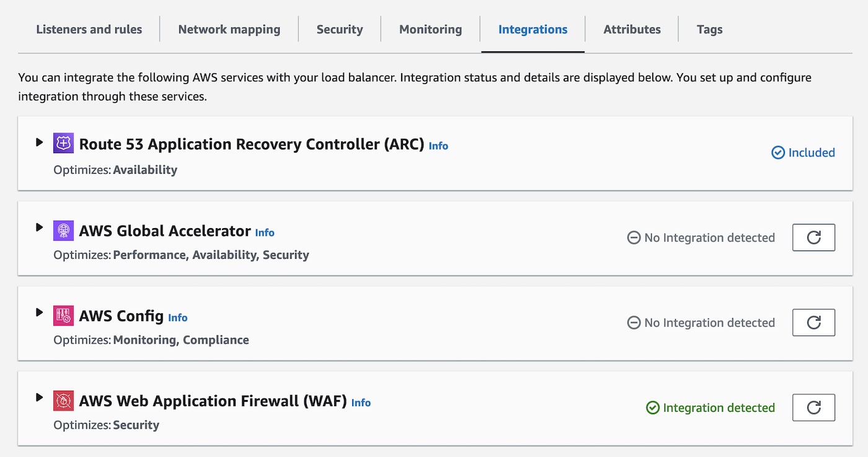The image size is (868, 457).
Task: Go to the Security tab
Action: tap(339, 29)
